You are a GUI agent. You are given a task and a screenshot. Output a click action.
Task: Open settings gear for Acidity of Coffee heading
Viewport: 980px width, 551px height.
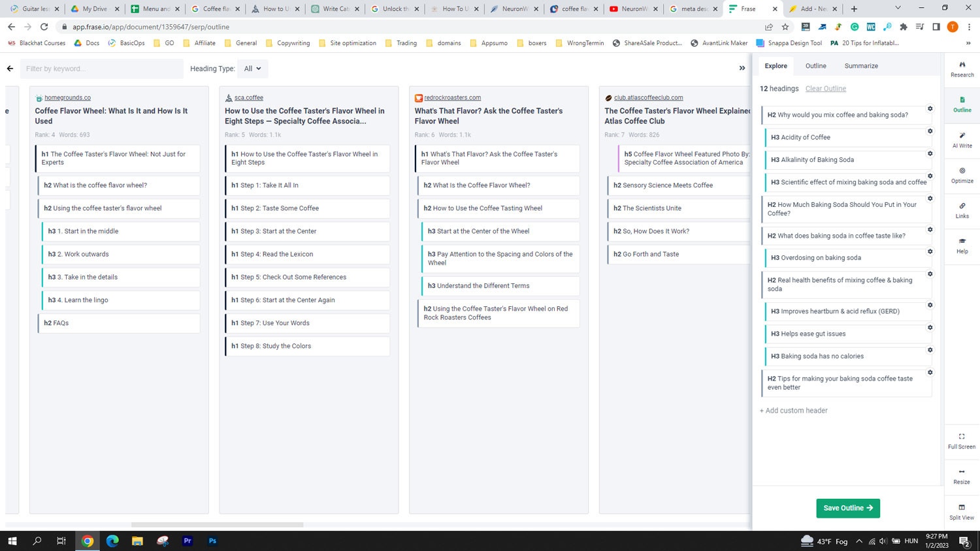[x=930, y=131]
